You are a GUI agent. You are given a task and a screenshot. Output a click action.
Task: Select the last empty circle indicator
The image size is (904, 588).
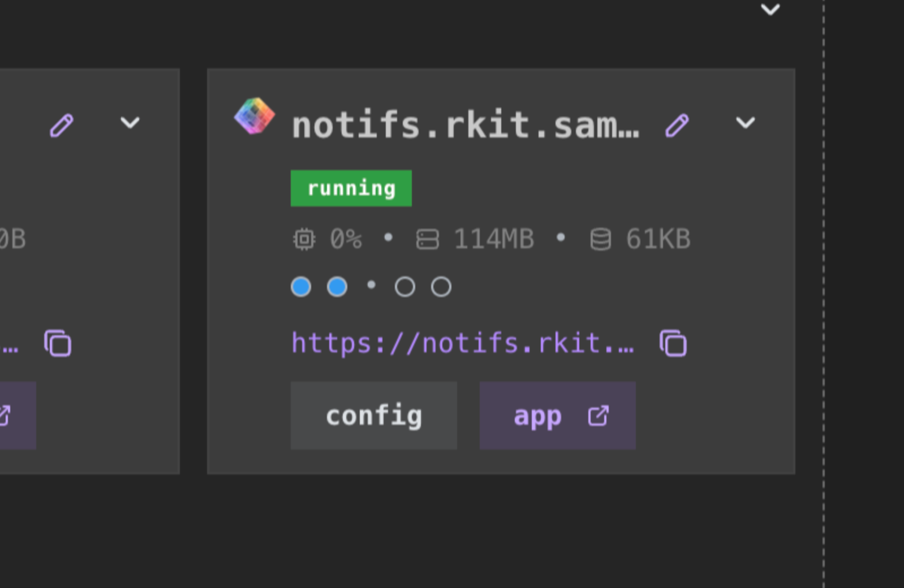[441, 287]
